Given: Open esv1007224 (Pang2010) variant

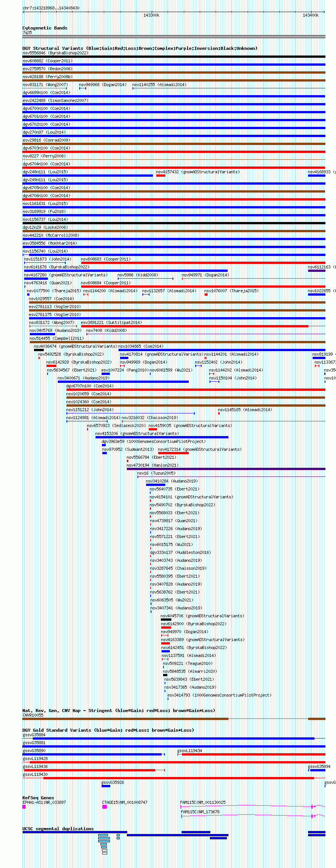Looking at the screenshot, I should [125, 370].
